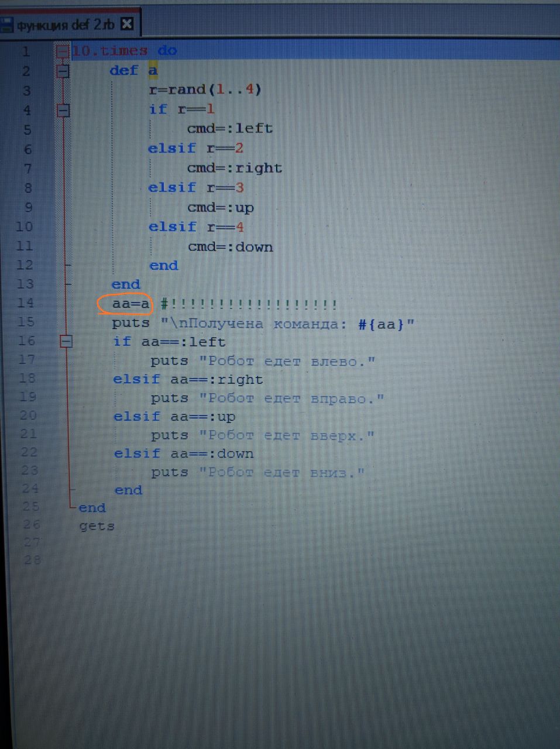
Task: Click the 'end' keyword on line 24
Action: [129, 490]
